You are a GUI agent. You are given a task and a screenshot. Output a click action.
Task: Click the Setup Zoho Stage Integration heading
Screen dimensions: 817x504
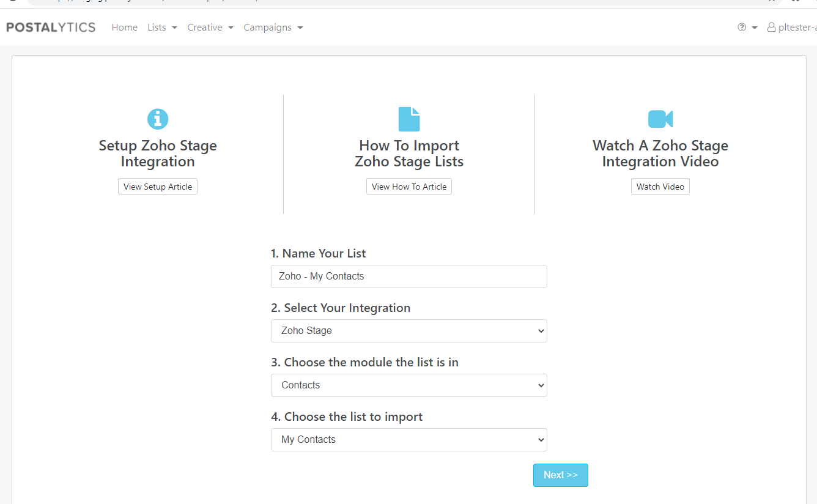pos(158,154)
